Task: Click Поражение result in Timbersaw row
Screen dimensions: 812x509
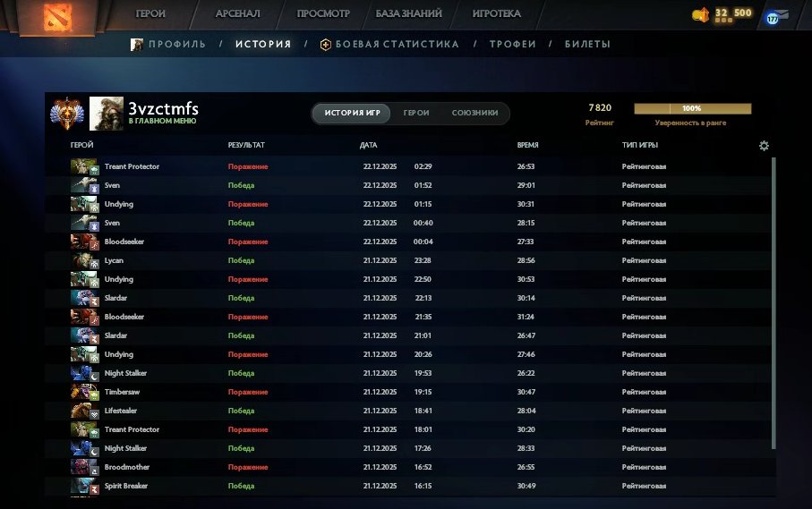Action: click(x=248, y=392)
